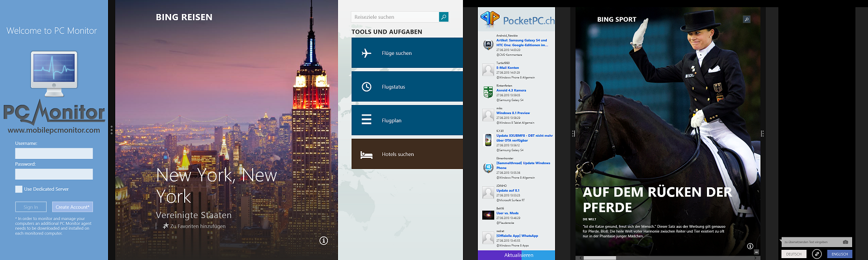The height and width of the screenshot is (260, 868).
Task: Open the info icon on the Bing Sport photo
Action: [750, 246]
